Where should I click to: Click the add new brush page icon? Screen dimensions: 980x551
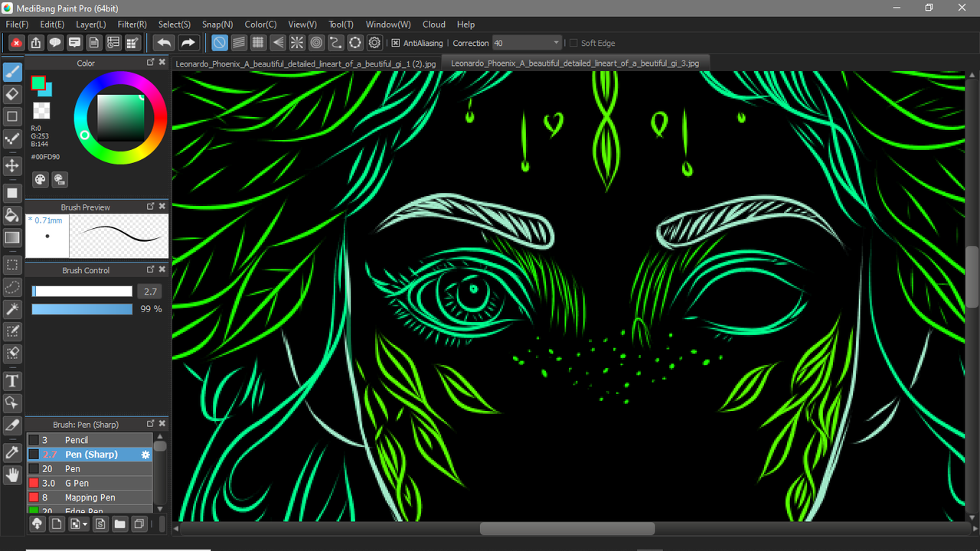point(57,524)
